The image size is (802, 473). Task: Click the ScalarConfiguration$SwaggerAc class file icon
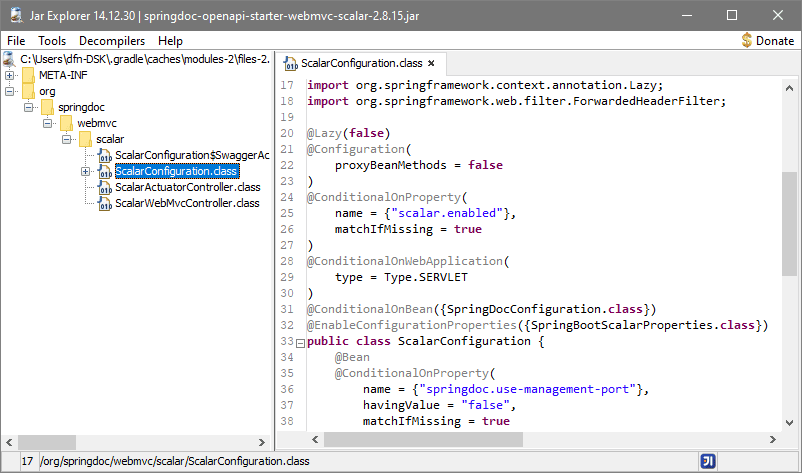(x=104, y=155)
